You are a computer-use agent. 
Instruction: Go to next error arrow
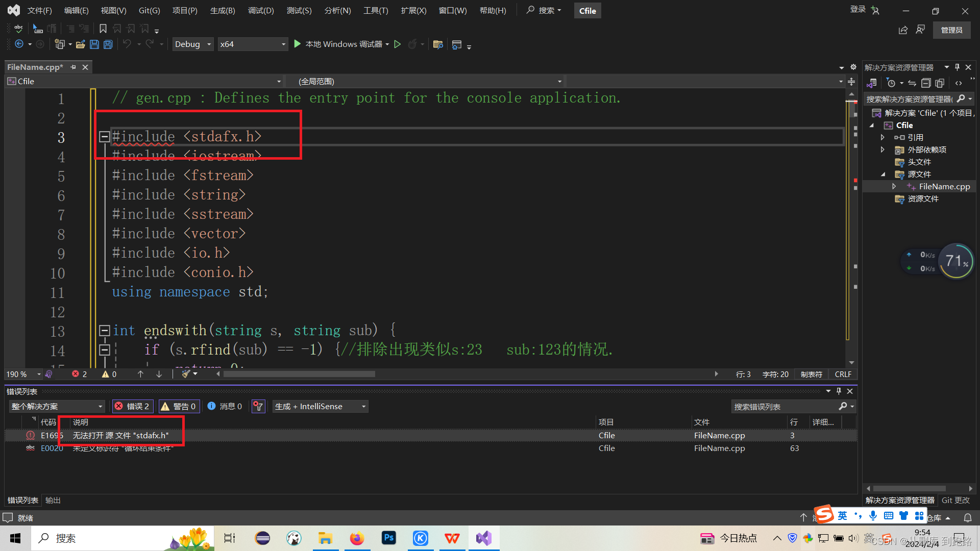[159, 374]
